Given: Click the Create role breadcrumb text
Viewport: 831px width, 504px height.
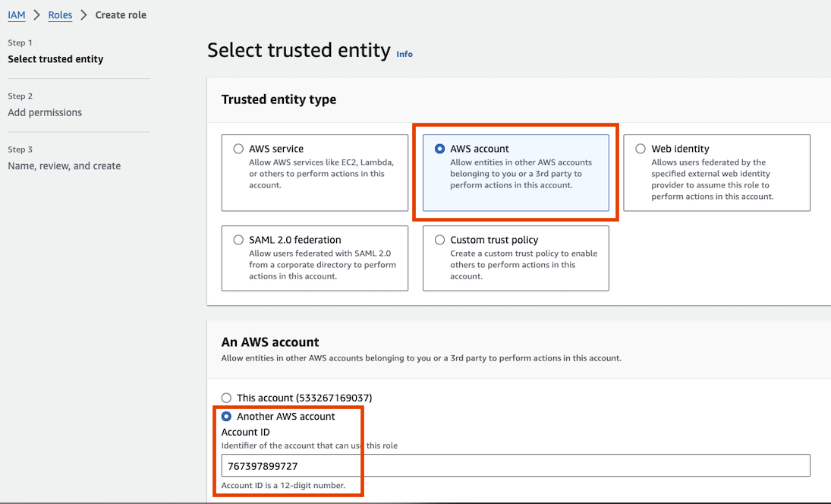Looking at the screenshot, I should pos(121,15).
